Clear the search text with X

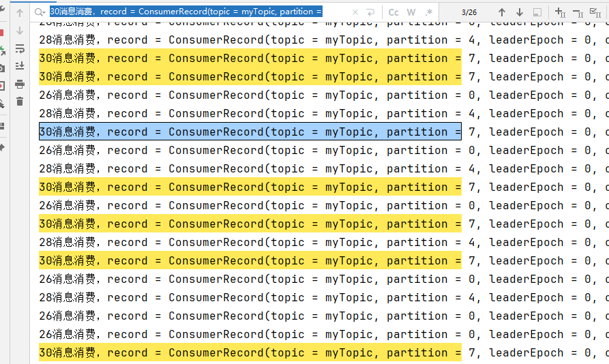click(355, 12)
